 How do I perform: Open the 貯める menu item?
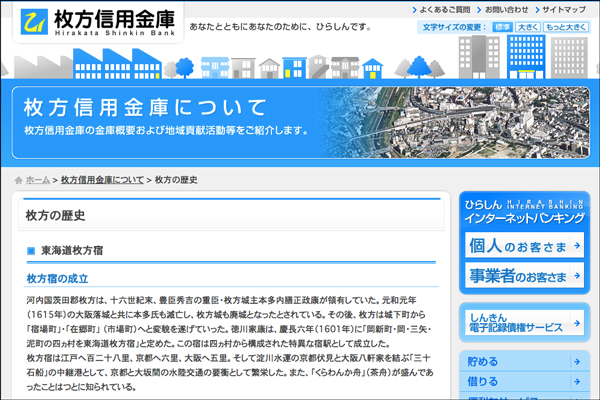coord(525,361)
